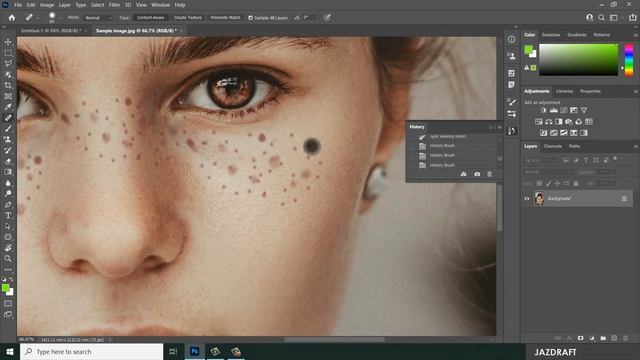Open the Brush Settings collapsed panel icon
Screen dimensions: 640x360
(511, 102)
